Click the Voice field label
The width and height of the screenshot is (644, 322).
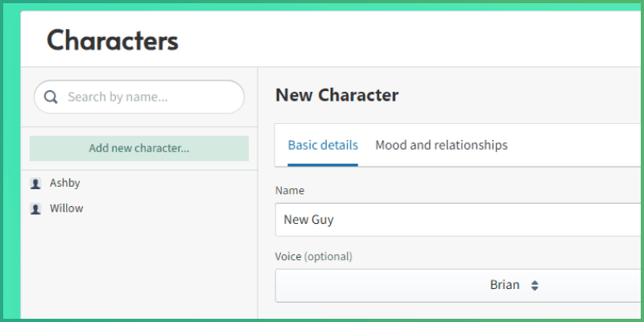click(288, 257)
